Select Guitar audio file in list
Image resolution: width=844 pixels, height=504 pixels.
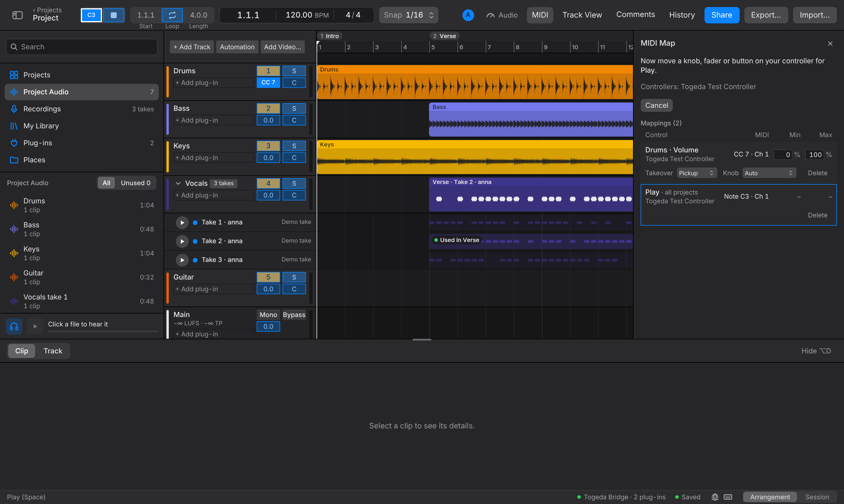tap(81, 277)
